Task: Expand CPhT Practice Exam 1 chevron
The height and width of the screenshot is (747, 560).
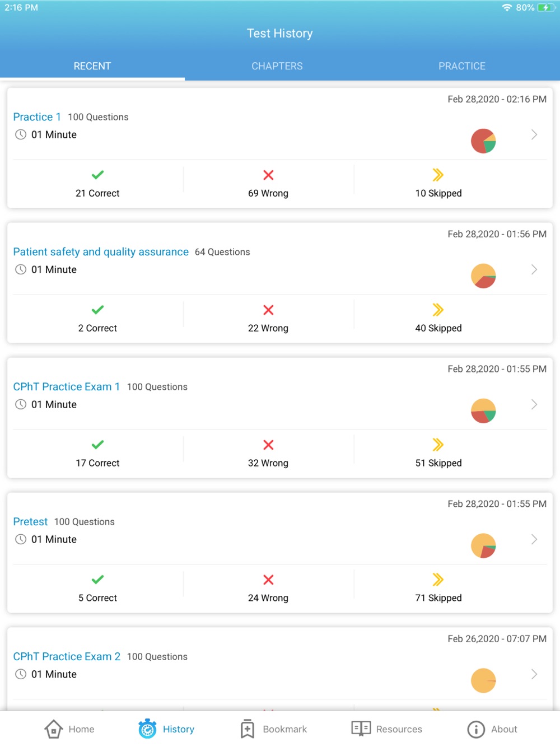Action: [x=534, y=404]
